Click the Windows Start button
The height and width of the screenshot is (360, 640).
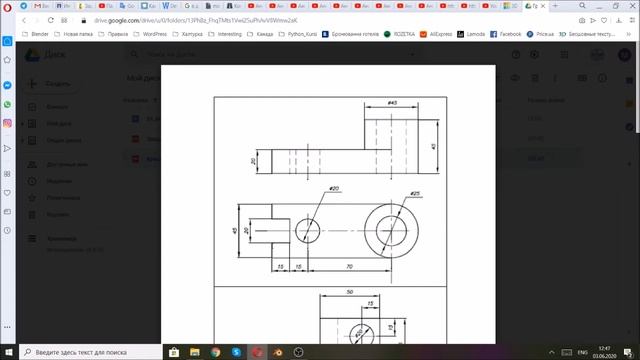tap(9, 352)
